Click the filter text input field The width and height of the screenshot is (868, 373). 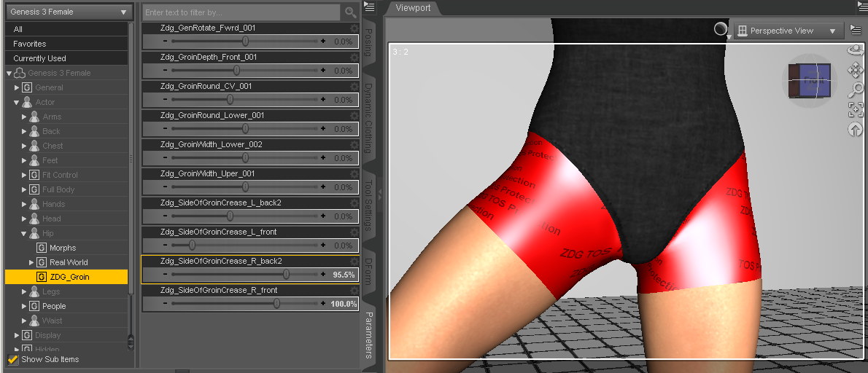click(241, 12)
